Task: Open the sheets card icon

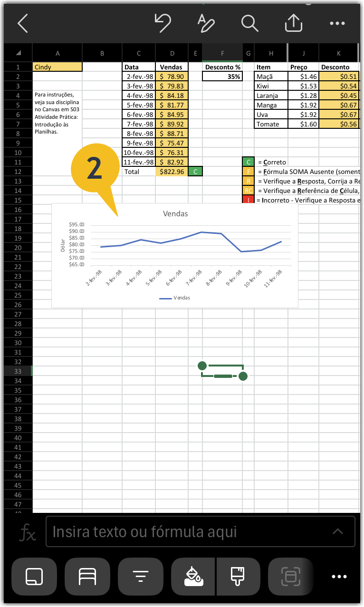Action: 34,577
